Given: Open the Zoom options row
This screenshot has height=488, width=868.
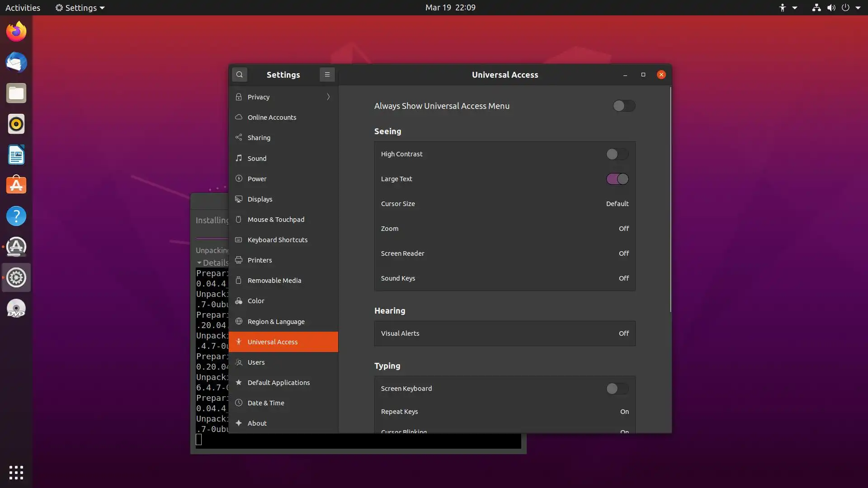Looking at the screenshot, I should 505,229.
